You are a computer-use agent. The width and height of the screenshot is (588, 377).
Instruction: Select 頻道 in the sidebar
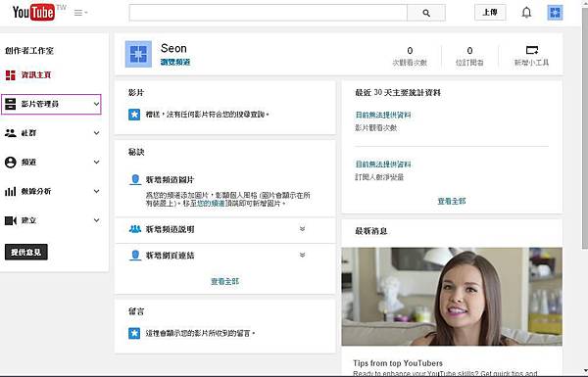tap(28, 162)
